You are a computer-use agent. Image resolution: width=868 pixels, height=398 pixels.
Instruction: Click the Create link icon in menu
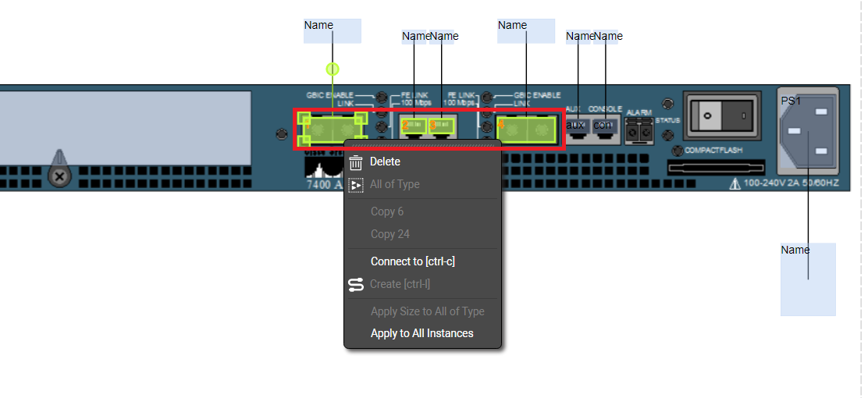pyautogui.click(x=356, y=285)
